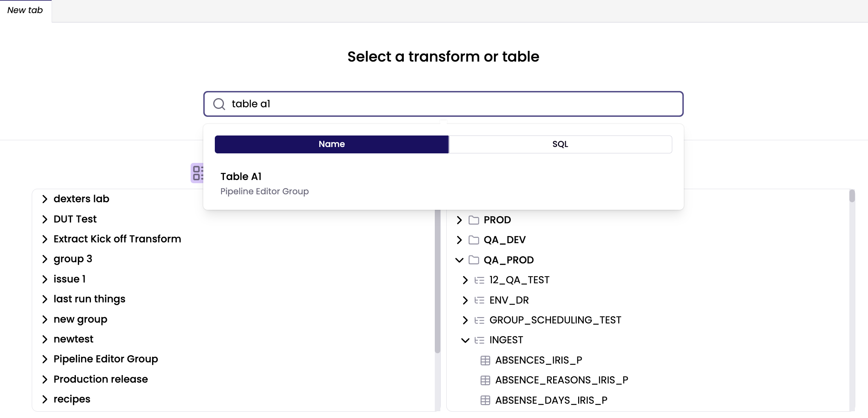
Task: Click the left groups panel scrollbar
Action: tap(438, 281)
